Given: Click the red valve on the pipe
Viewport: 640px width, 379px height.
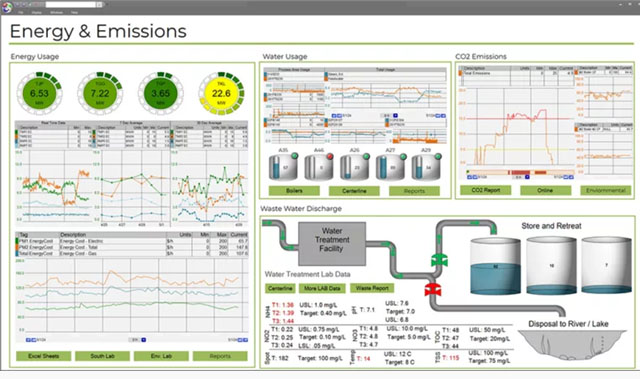Looking at the screenshot, I should click(433, 289).
